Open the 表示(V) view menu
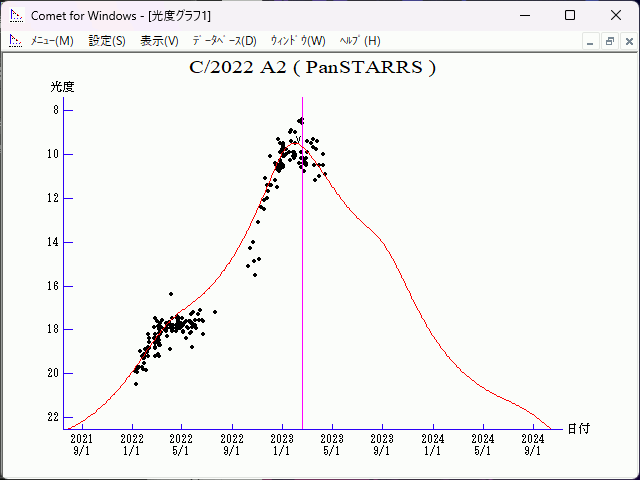Screen dimensions: 640x480 (159, 41)
